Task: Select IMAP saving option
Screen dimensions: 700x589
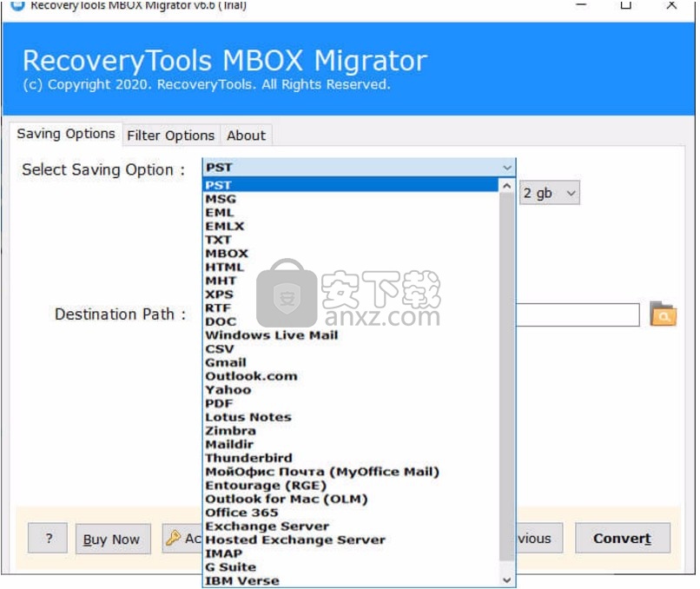Action: click(351, 553)
